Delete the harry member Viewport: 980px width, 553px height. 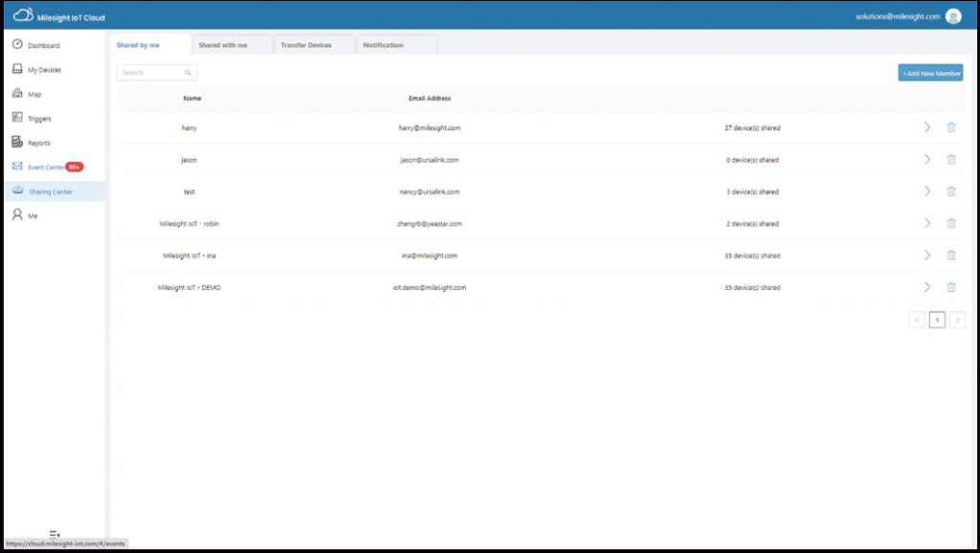pos(951,127)
